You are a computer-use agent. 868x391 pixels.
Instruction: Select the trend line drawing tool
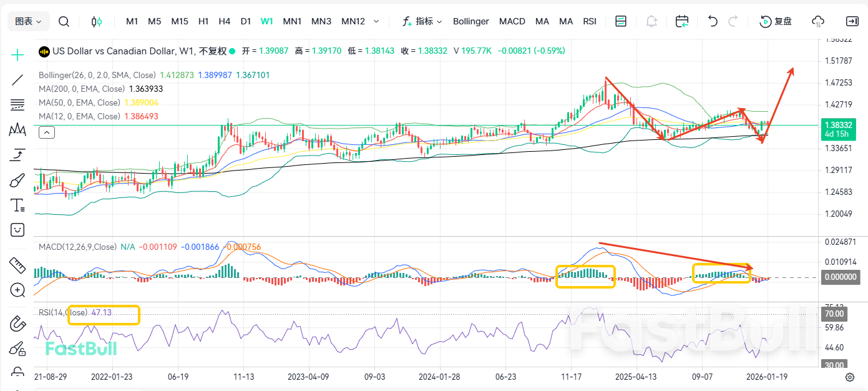tap(17, 79)
